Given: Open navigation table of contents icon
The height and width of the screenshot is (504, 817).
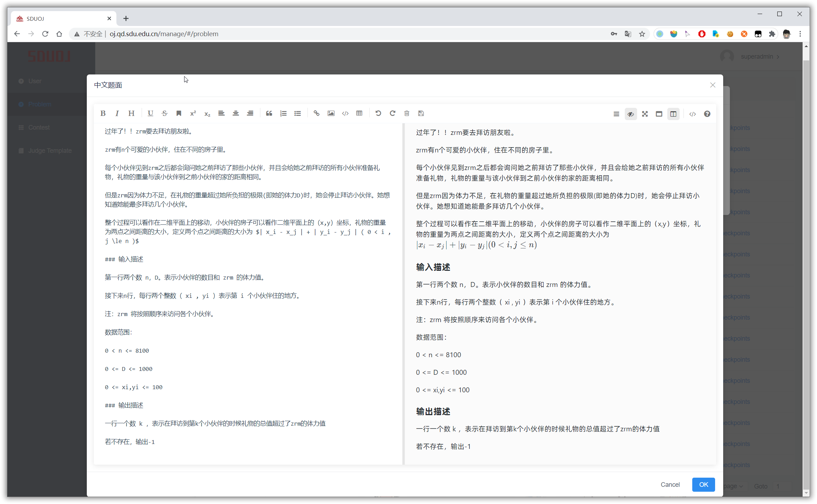Looking at the screenshot, I should click(616, 114).
